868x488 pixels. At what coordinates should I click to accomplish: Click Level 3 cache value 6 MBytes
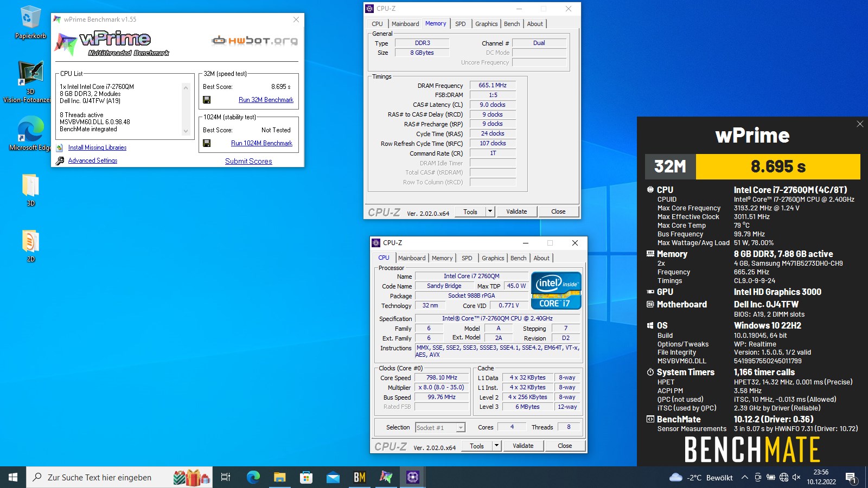(x=527, y=407)
